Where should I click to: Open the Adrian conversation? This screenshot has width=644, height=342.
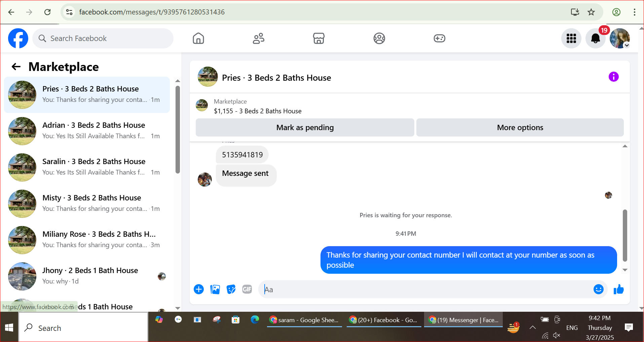pos(87,131)
